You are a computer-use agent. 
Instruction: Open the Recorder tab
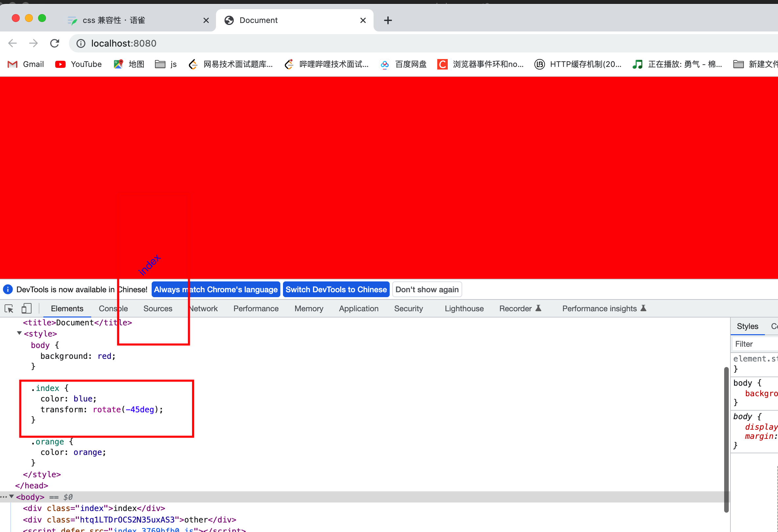click(520, 309)
